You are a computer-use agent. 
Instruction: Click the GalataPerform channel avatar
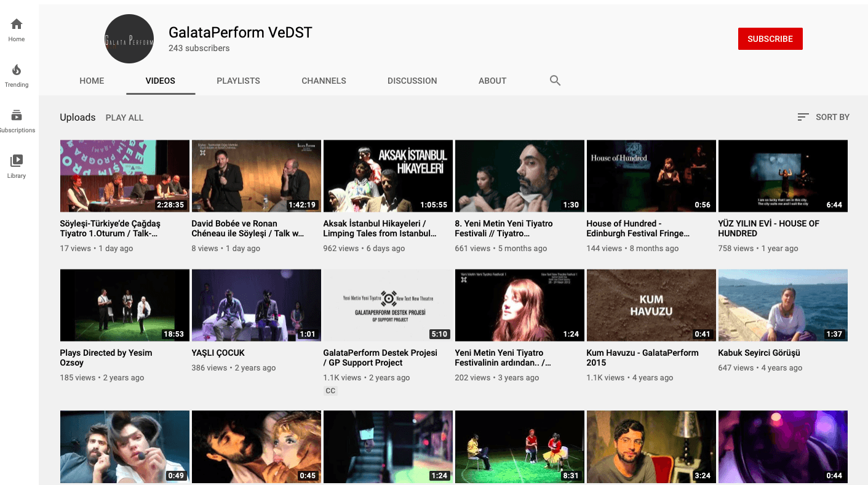pos(129,39)
